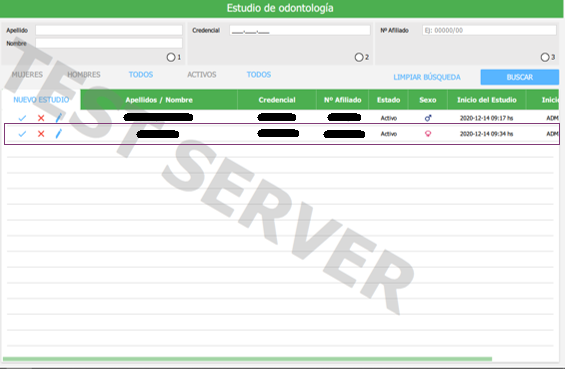565x369 pixels.
Task: Filter by ACTIVOS
Action: pyautogui.click(x=201, y=75)
